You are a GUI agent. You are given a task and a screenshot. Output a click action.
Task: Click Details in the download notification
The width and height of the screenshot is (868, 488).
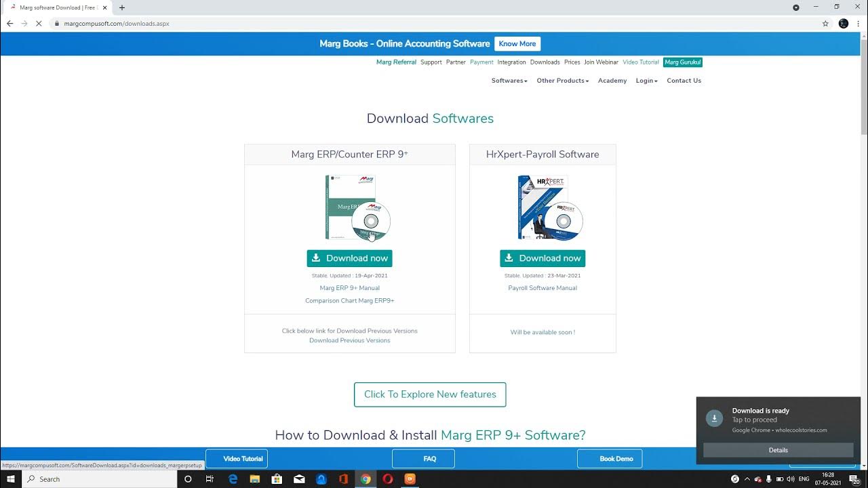(x=778, y=450)
